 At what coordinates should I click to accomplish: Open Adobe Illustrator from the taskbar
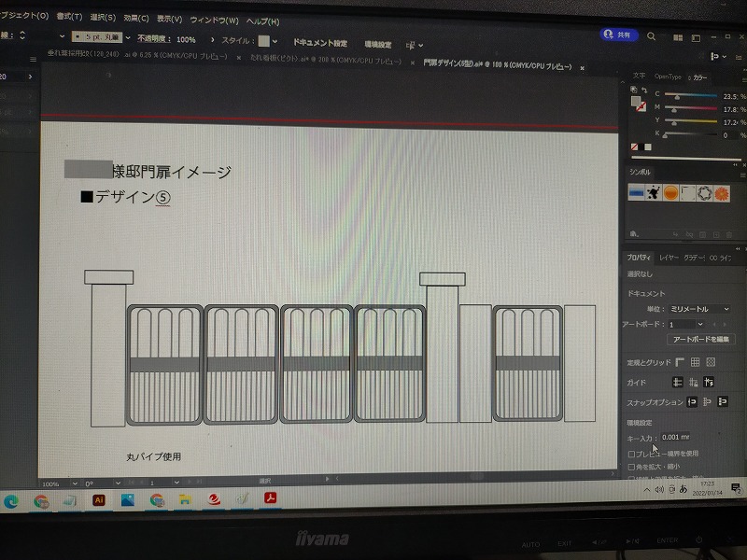click(98, 500)
